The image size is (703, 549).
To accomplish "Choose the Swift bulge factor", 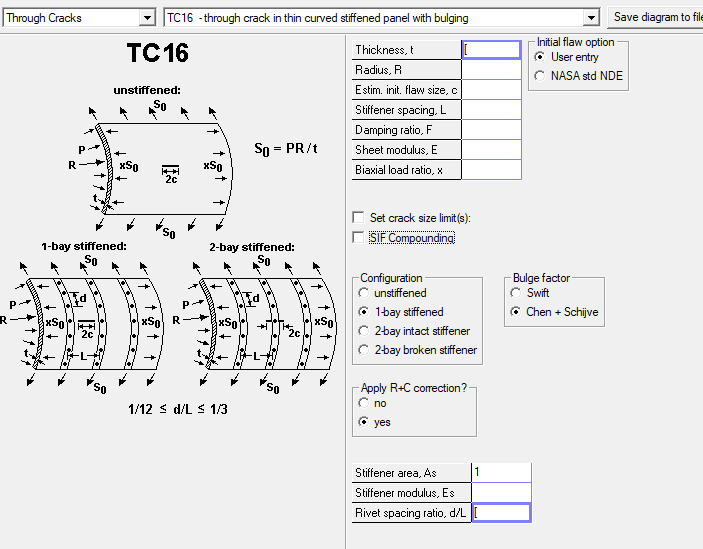I will 516,293.
